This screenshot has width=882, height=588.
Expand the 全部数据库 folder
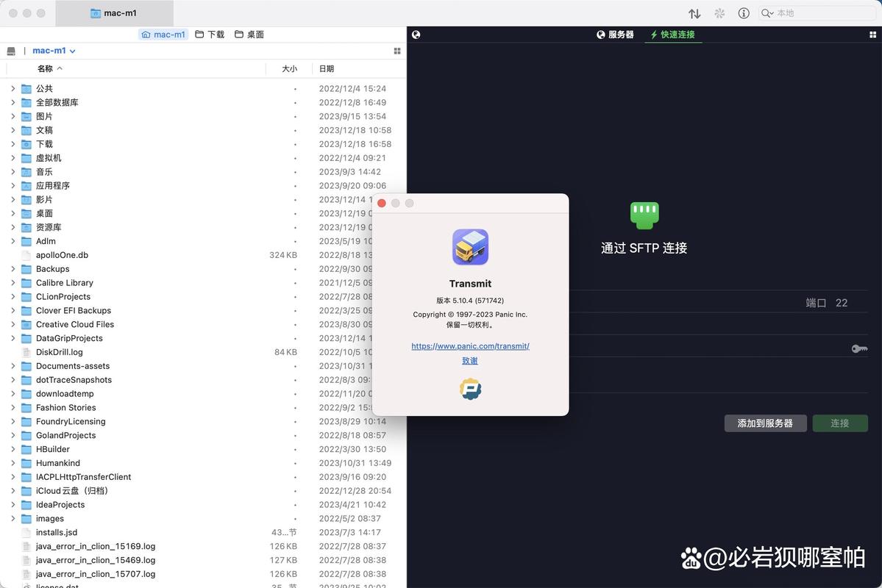pyautogui.click(x=13, y=102)
